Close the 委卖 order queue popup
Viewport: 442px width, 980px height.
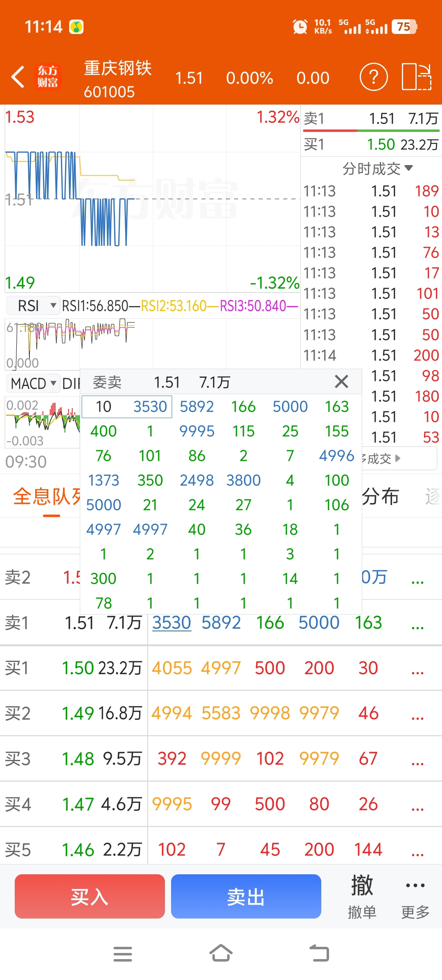[341, 381]
